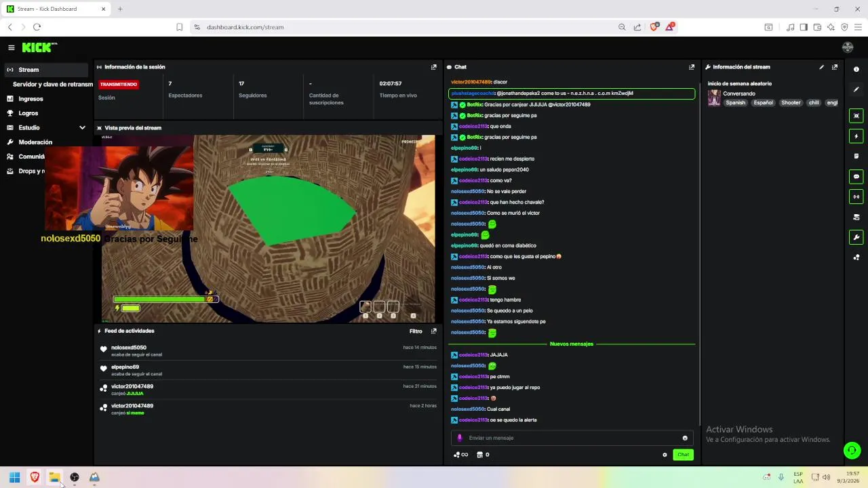This screenshot has height=488, width=868.
Task: Bookmark this page in address bar
Action: point(179,27)
